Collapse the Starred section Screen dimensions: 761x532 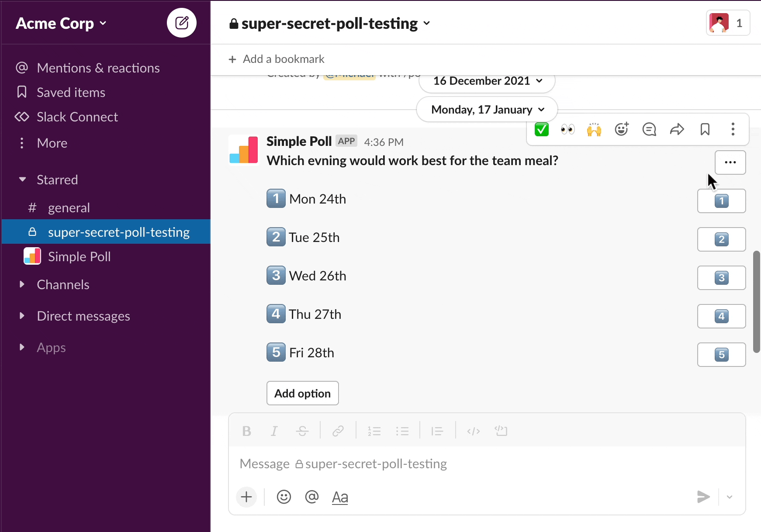(x=22, y=180)
